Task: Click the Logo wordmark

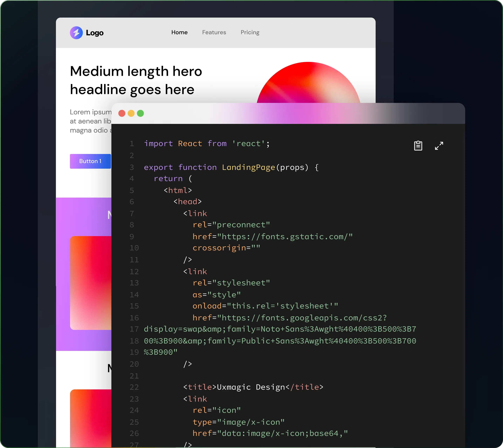Action: tap(95, 33)
